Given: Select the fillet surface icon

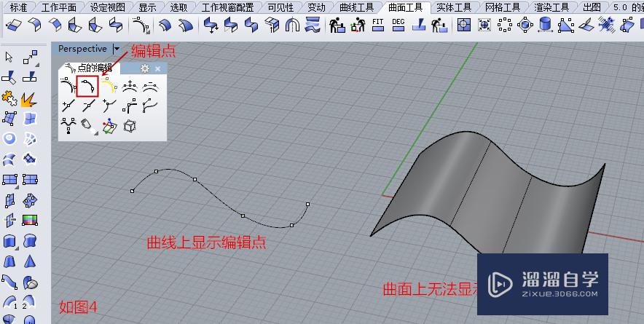Looking at the screenshot, I should click(34, 25).
